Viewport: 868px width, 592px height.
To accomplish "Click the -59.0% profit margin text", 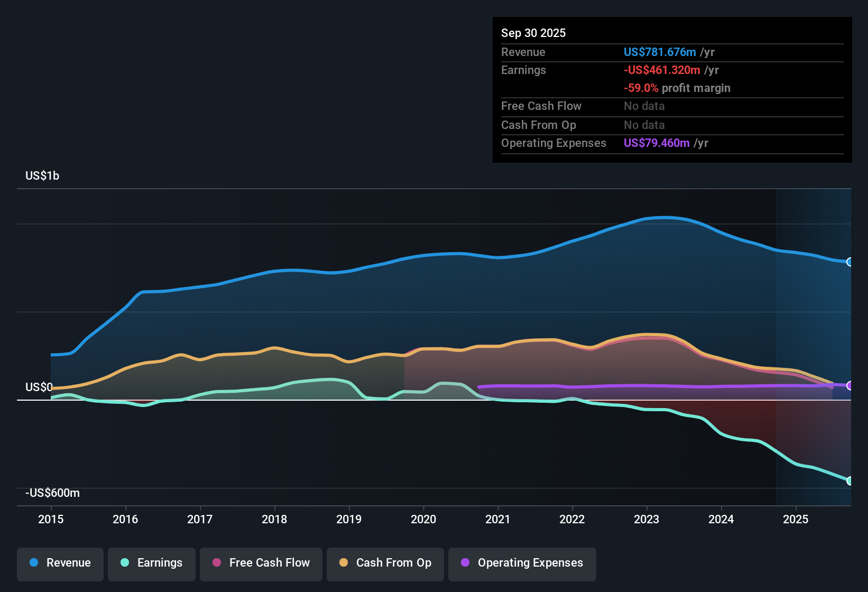I will pyautogui.click(x=677, y=88).
